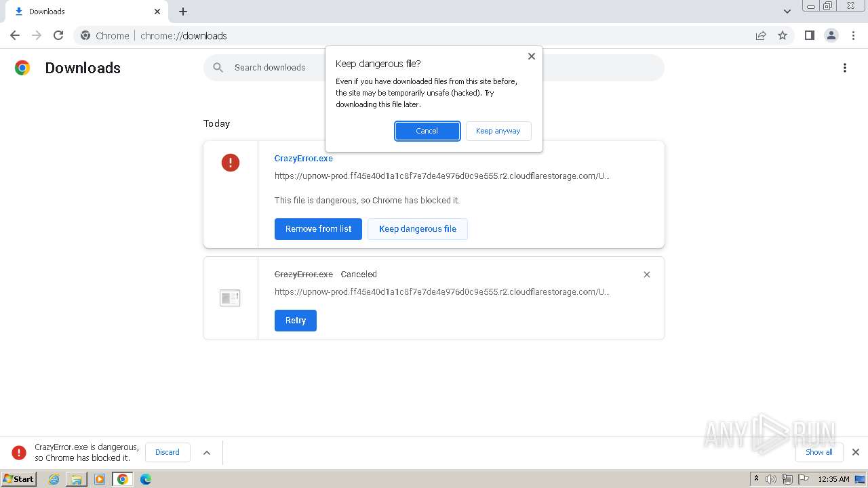Click the red warning icon in download shelf
The image size is (868, 488).
pos(19,452)
